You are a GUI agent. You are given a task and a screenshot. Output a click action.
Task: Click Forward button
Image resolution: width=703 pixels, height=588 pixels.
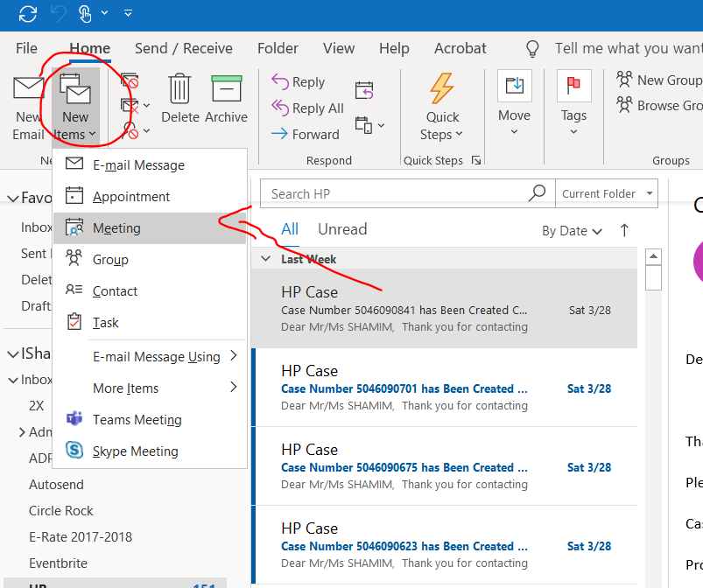click(306, 134)
